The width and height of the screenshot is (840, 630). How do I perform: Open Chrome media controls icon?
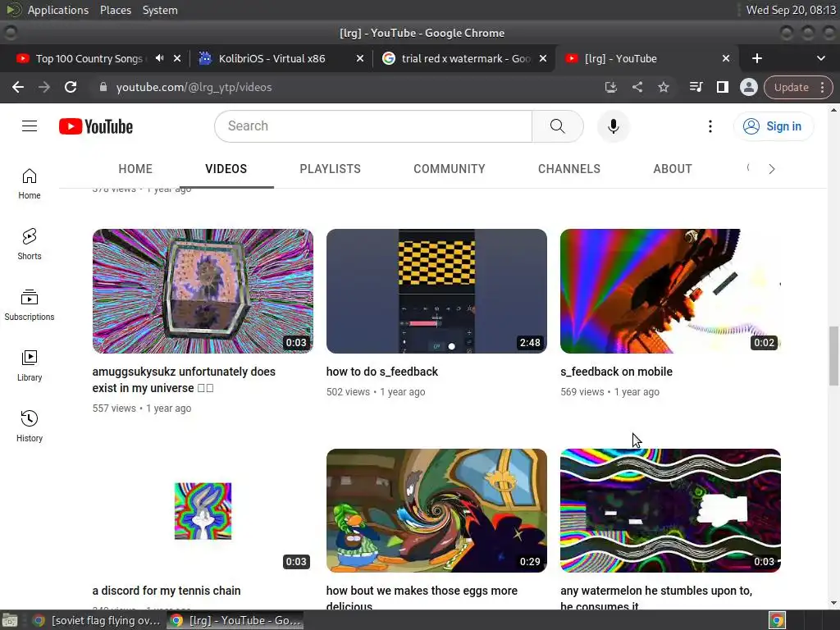tap(696, 87)
